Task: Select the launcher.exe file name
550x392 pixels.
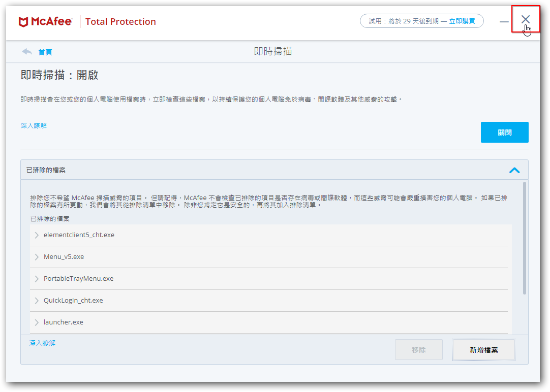Action: point(63,322)
